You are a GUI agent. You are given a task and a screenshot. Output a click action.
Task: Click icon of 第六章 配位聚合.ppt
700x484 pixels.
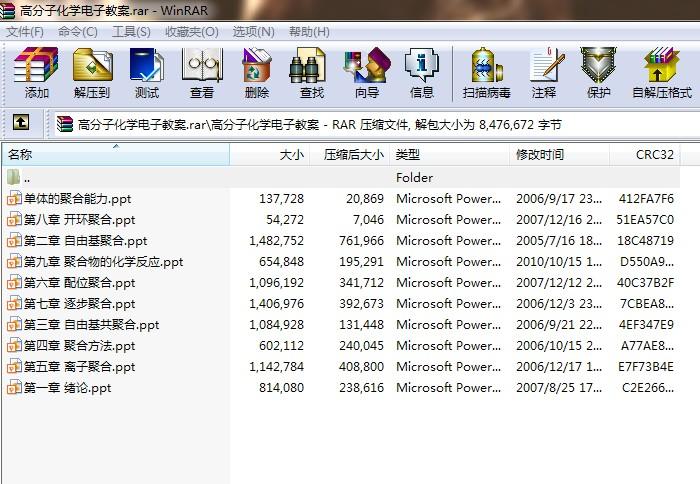click(14, 282)
